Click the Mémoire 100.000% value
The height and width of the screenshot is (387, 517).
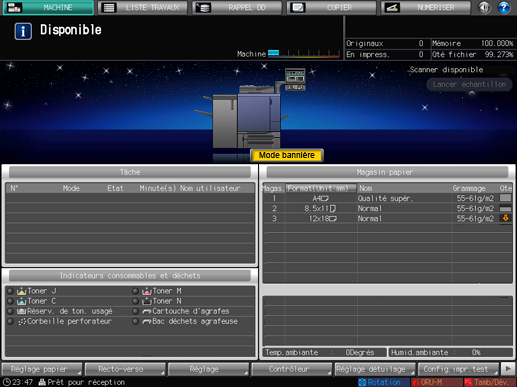(497, 43)
